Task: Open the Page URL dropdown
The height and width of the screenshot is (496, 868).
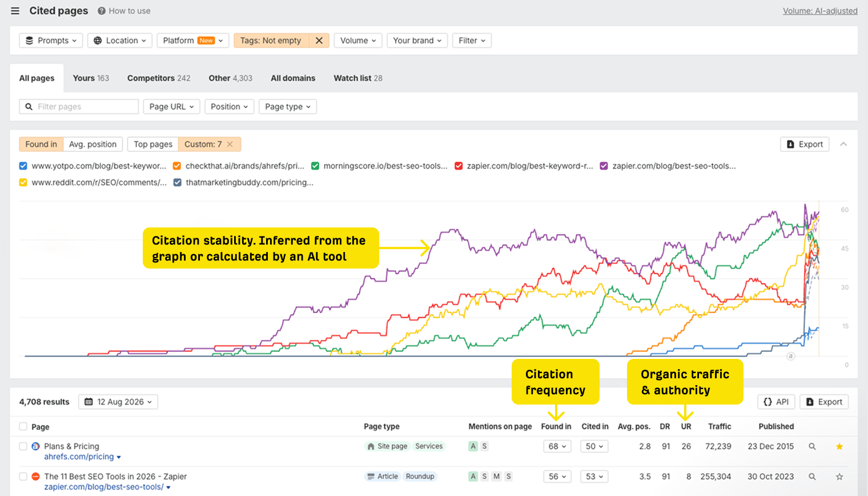Action: (171, 107)
